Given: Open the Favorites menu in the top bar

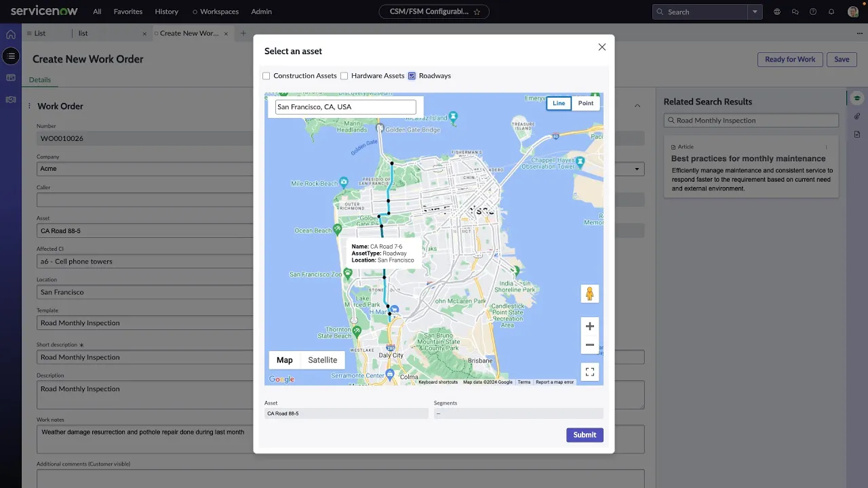Looking at the screenshot, I should coord(127,12).
